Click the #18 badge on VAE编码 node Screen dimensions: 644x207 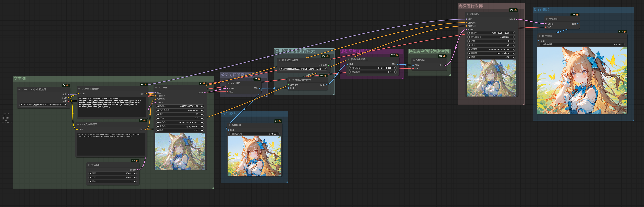click(x=442, y=56)
